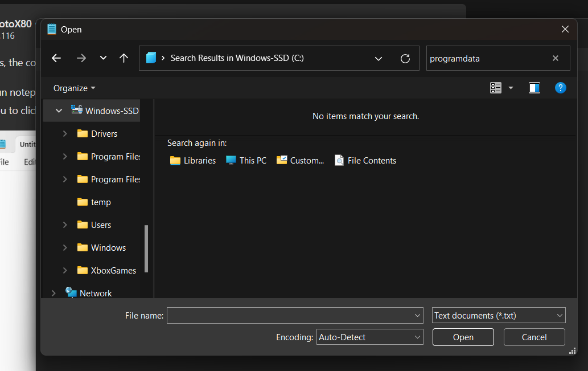Click the Notepad icon in dialog title
Image resolution: width=588 pixels, height=371 pixels.
click(x=52, y=29)
